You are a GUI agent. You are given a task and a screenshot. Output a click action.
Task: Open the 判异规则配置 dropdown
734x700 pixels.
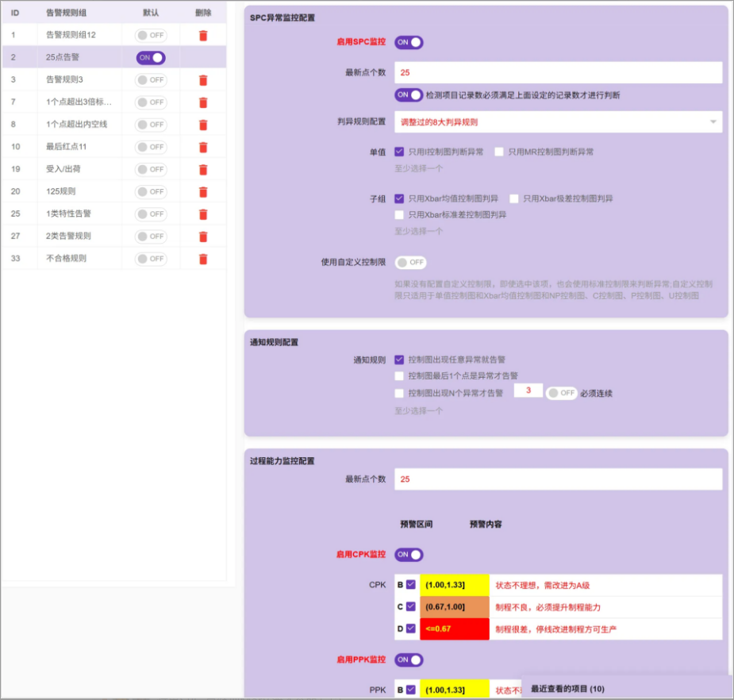pos(558,121)
